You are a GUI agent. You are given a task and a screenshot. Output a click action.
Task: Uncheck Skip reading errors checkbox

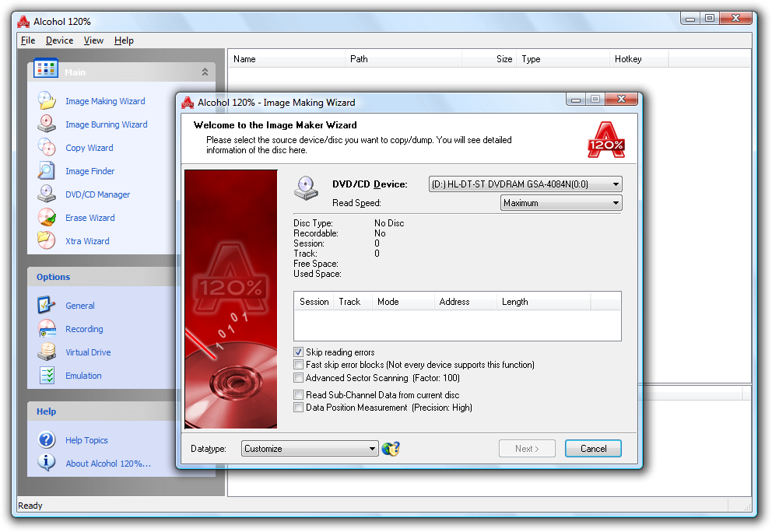click(x=299, y=352)
